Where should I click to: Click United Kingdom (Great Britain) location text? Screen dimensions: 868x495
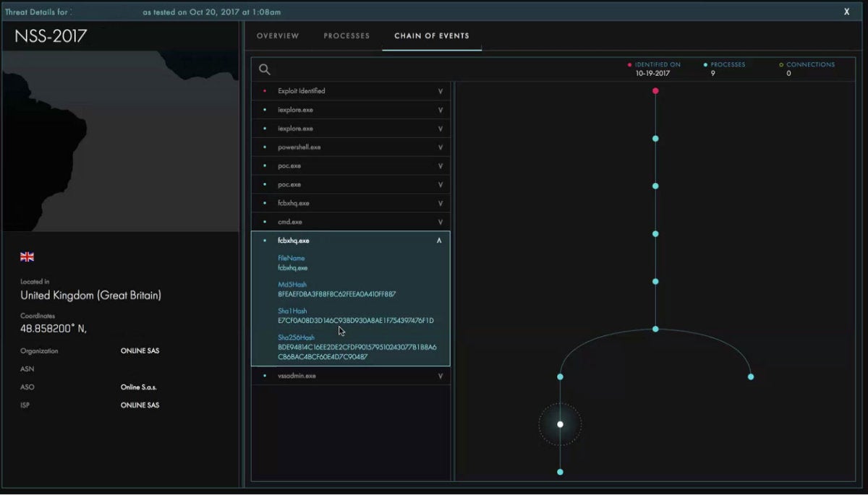pos(91,295)
